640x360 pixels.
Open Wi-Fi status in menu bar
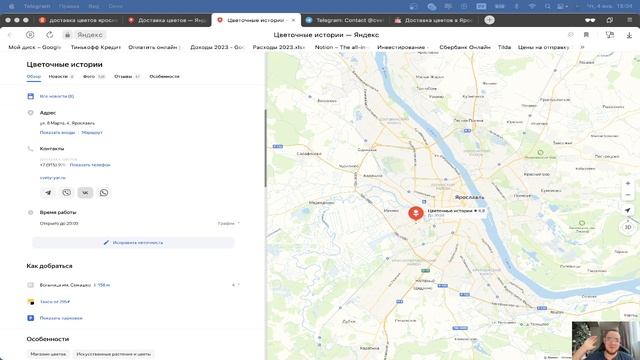click(x=532, y=6)
